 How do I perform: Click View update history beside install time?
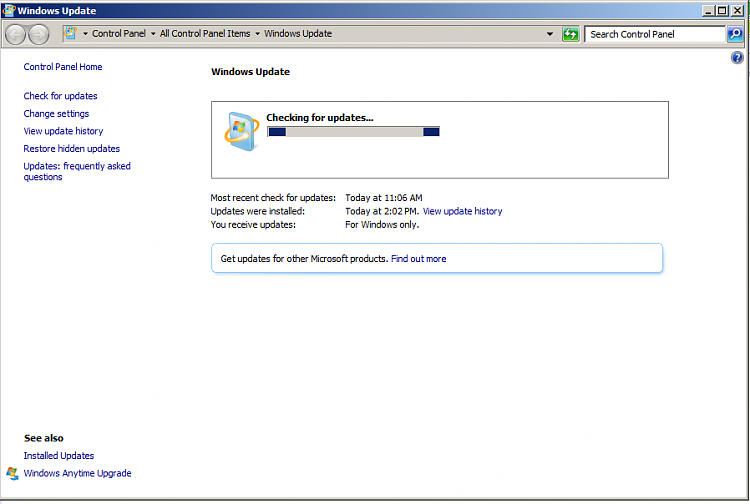coord(463,211)
